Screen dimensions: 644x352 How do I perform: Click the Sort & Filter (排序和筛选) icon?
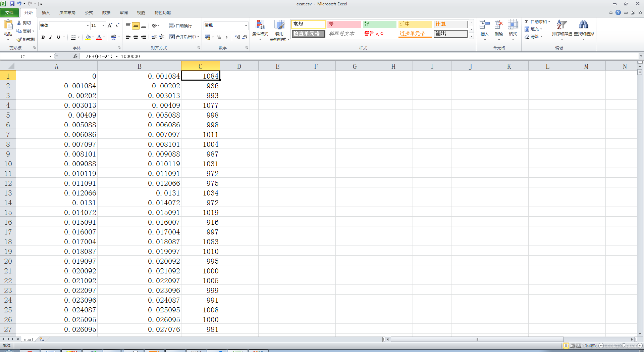(561, 25)
